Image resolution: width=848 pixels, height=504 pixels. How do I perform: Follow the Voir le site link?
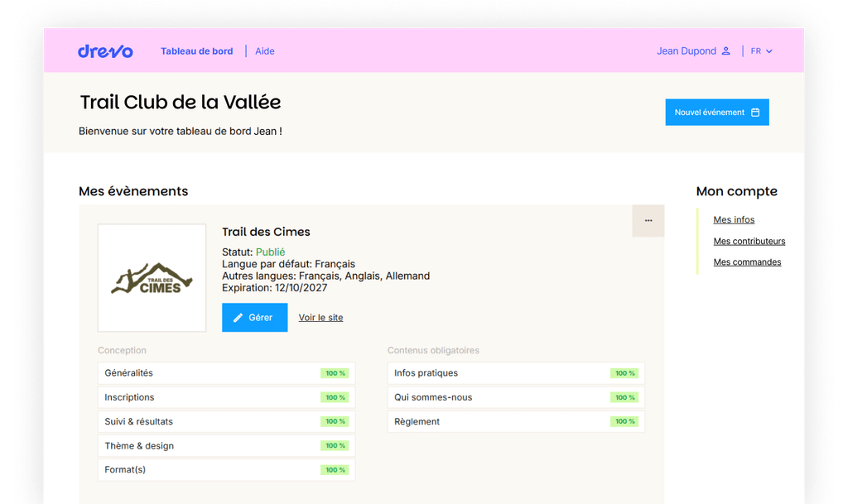[320, 318]
